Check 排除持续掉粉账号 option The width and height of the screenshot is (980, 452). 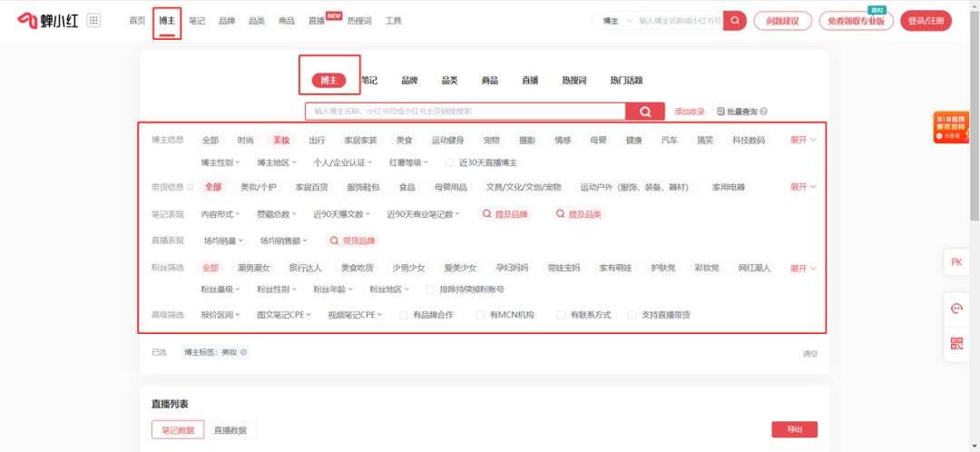(x=429, y=290)
